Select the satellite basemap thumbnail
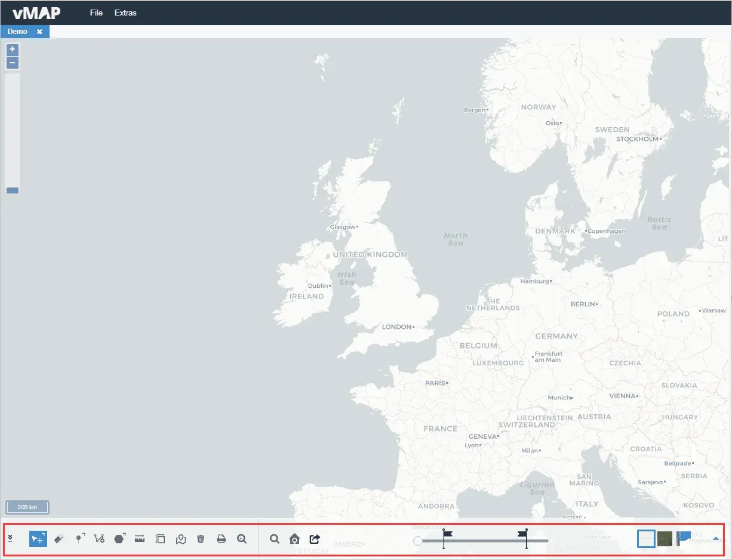 [665, 539]
